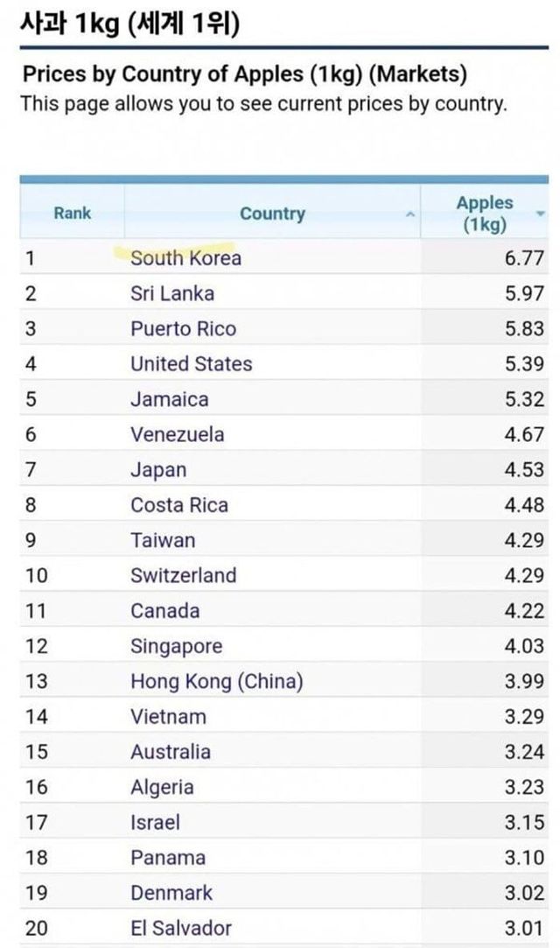560x948 pixels.
Task: Open the South Korea country link
Action: click(x=185, y=258)
